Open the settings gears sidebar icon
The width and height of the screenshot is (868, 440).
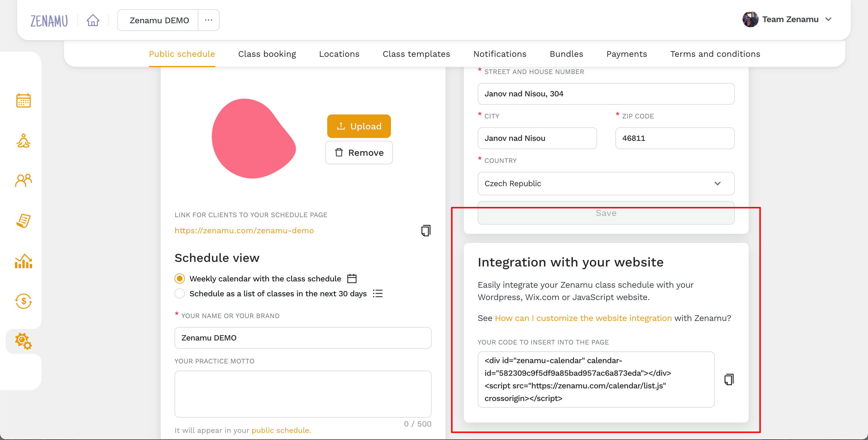click(x=23, y=341)
